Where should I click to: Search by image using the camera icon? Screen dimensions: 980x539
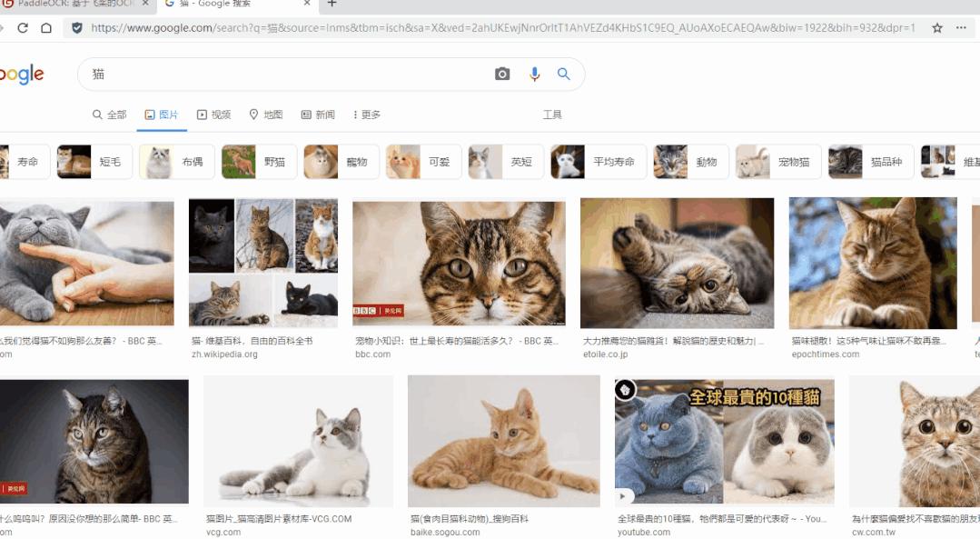(x=502, y=75)
